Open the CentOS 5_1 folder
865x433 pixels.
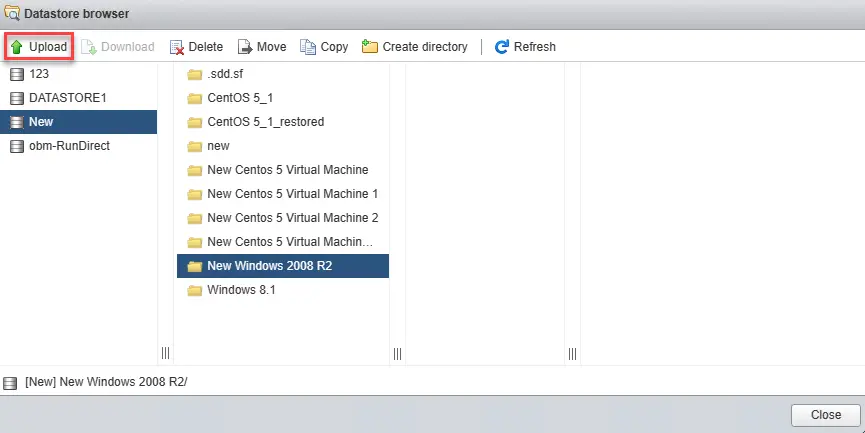tap(240, 98)
